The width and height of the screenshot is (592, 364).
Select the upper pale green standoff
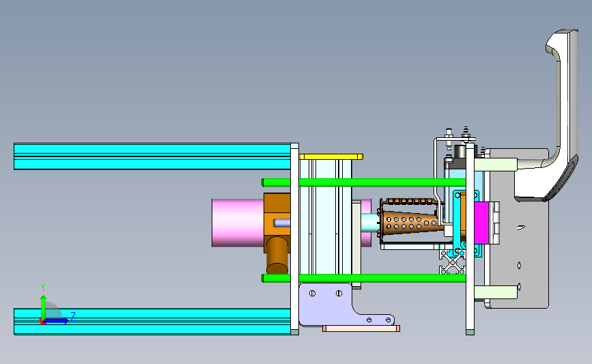(496, 165)
